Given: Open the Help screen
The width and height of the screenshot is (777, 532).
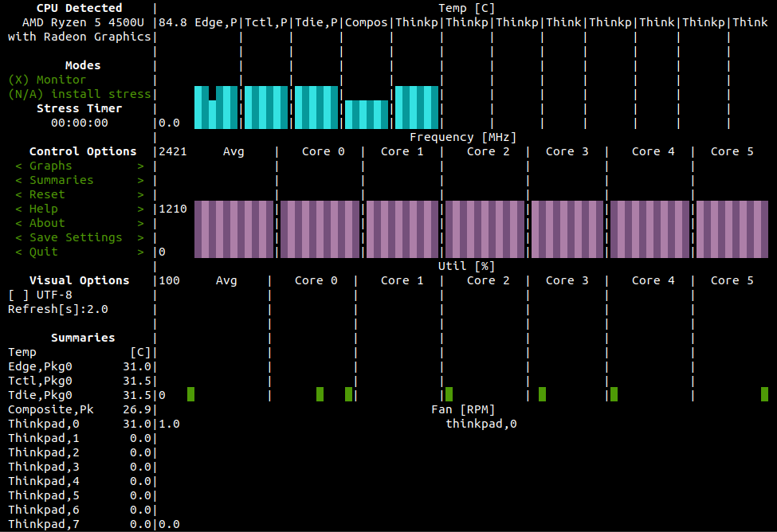Looking at the screenshot, I should pos(79,209).
